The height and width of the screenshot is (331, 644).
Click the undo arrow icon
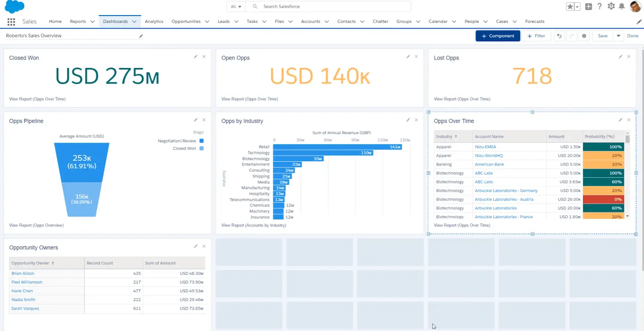click(559, 36)
